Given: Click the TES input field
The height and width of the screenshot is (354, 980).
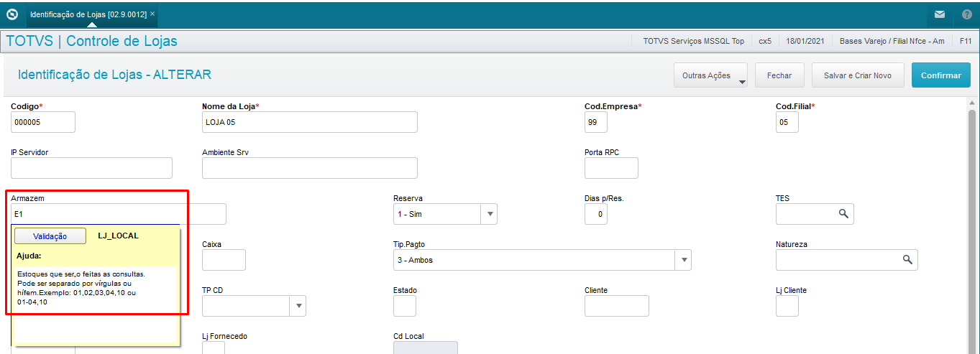Looking at the screenshot, I should coord(815,214).
